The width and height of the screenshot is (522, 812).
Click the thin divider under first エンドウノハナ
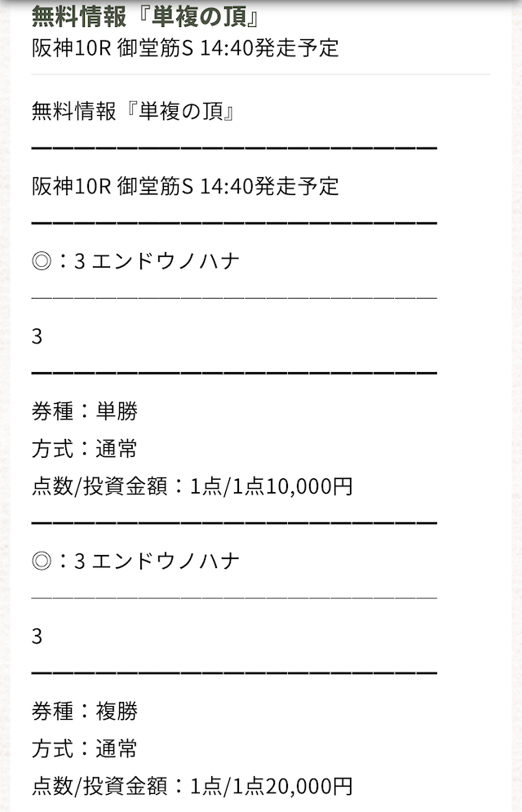234,299
